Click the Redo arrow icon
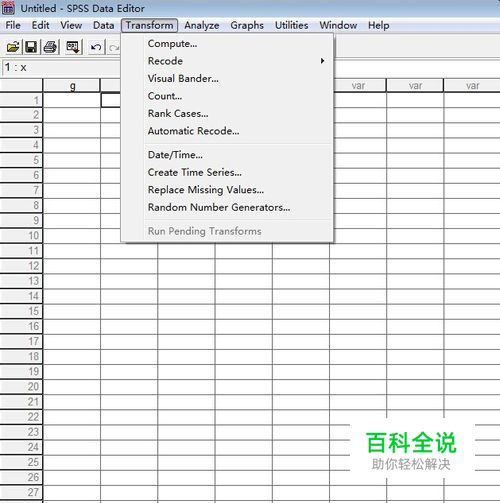The image size is (500, 503). [x=114, y=47]
